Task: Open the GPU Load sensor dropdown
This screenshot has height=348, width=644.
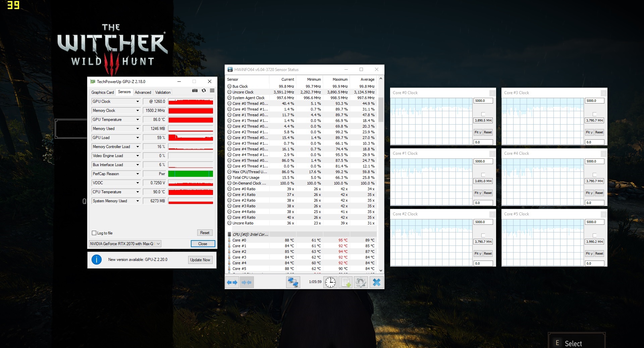Action: click(x=138, y=138)
